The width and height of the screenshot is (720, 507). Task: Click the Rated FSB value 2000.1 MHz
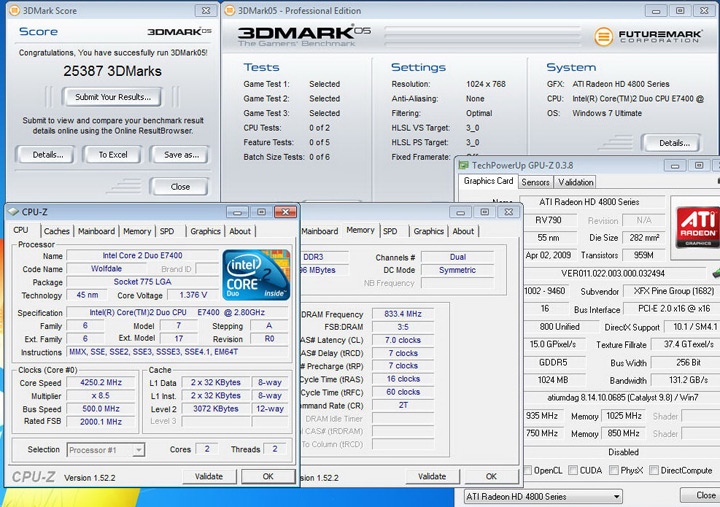[101, 422]
